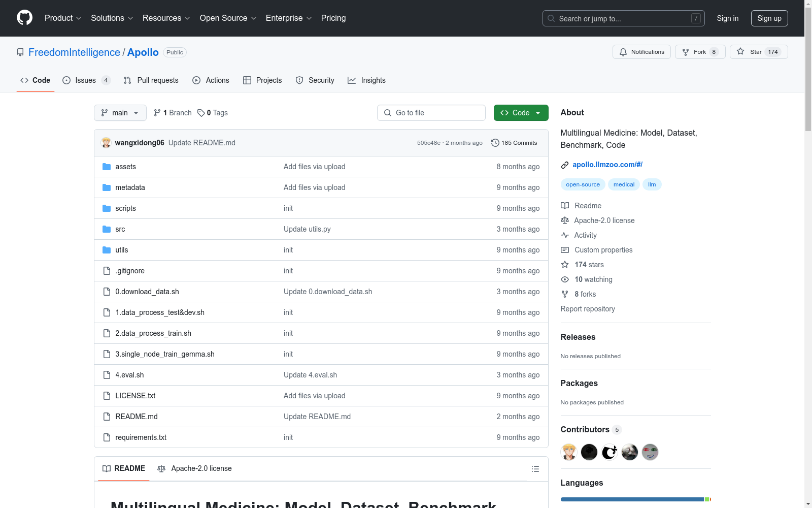Expand the Enterprise menu
Image resolution: width=812 pixels, height=508 pixels.
[x=289, y=18]
